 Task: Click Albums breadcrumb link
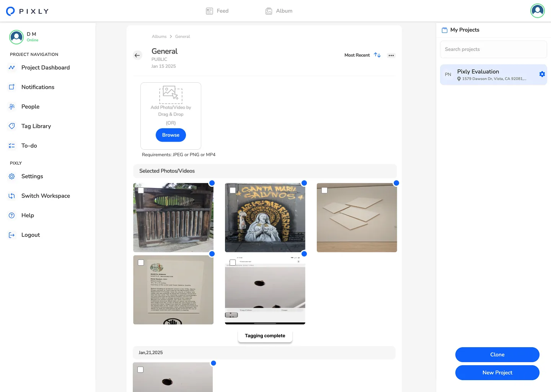[159, 37]
